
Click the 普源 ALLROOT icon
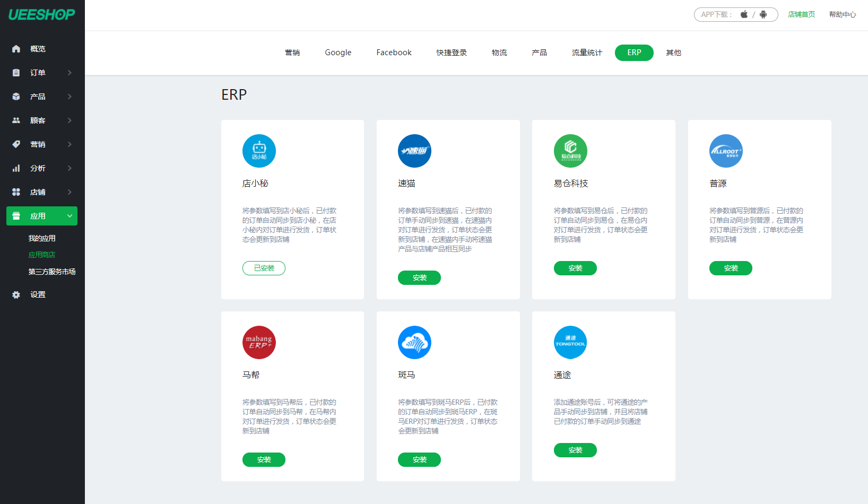point(725,151)
